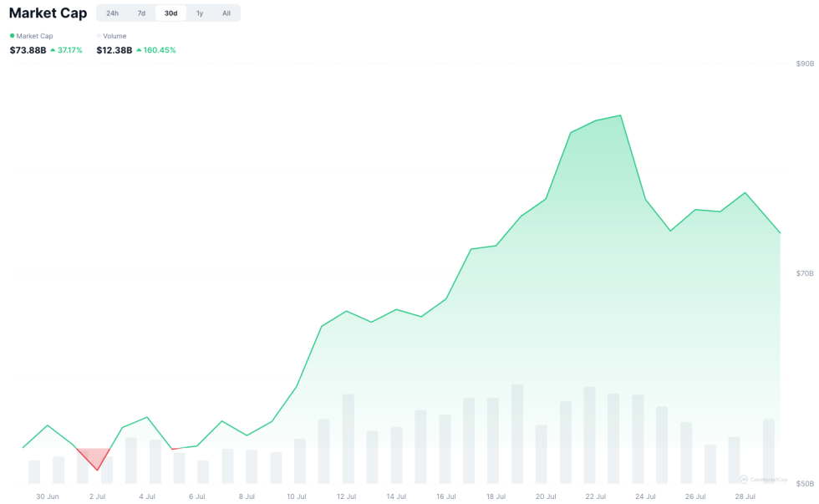Click the green volume change arrow
This screenshot has width=819, height=504.
pos(139,50)
